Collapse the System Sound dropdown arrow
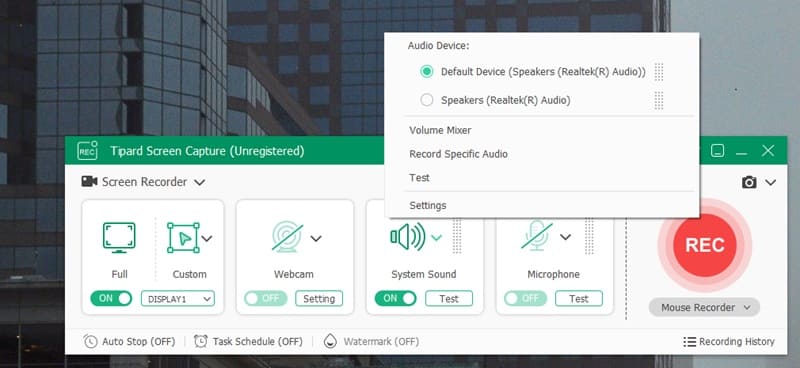Screen dimensions: 800x368 tap(436, 237)
